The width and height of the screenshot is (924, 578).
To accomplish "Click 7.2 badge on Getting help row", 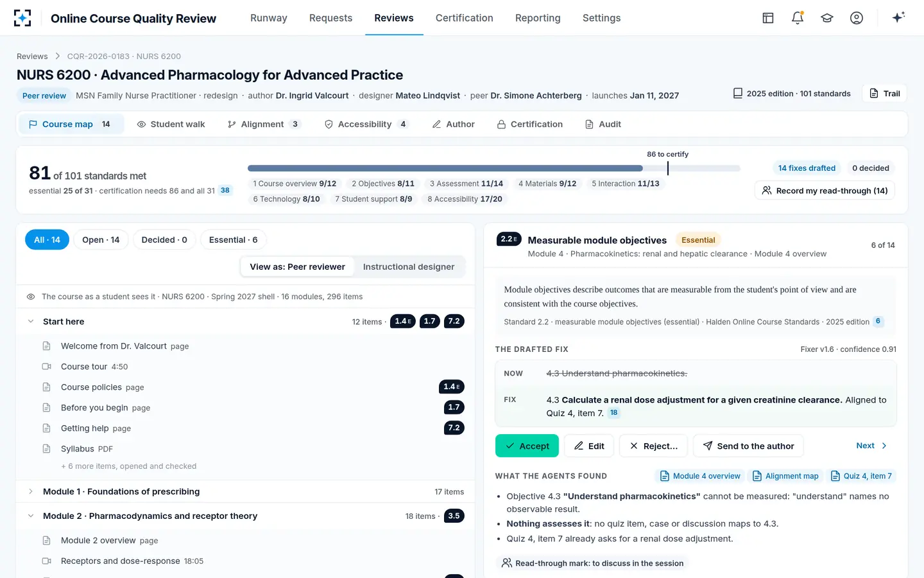I will pos(454,428).
